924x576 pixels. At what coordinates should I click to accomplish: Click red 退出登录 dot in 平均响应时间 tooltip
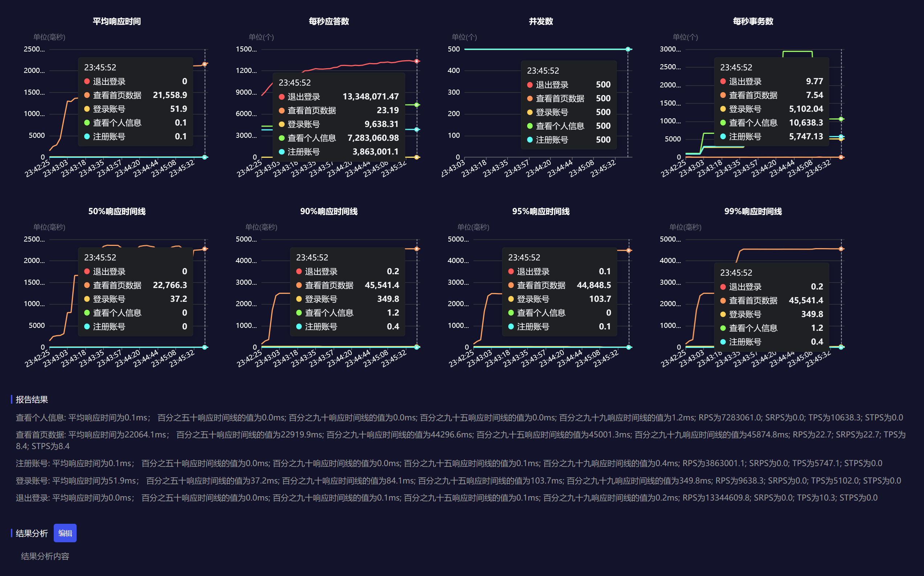coord(87,81)
